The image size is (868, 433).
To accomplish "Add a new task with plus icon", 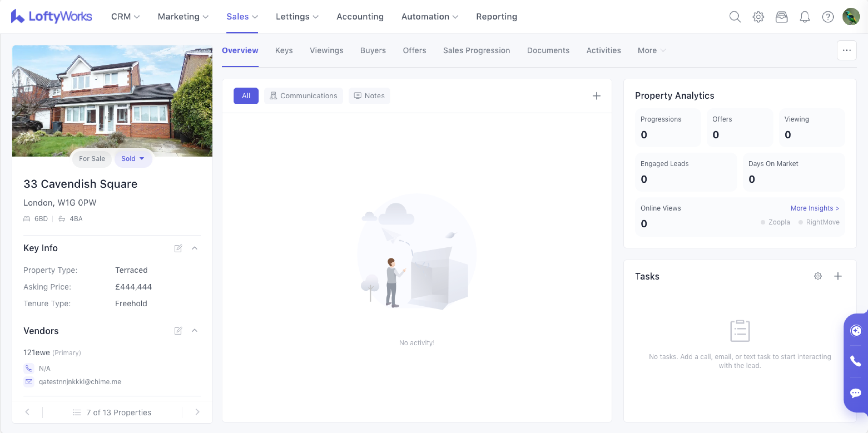I will (x=838, y=276).
